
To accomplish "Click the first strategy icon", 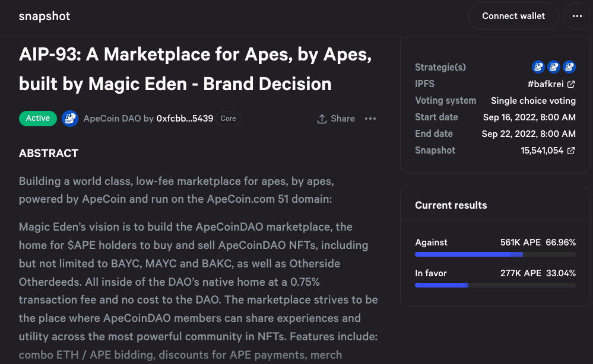I will (x=538, y=67).
